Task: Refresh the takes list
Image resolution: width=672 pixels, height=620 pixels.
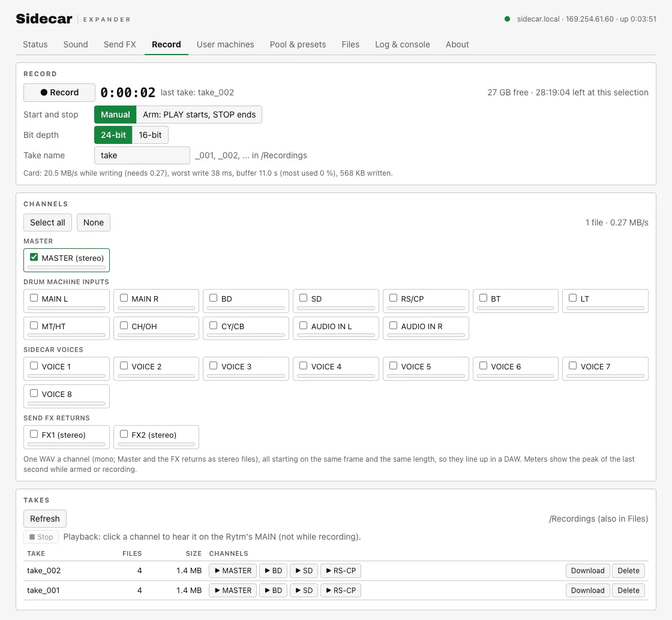Action: click(45, 519)
